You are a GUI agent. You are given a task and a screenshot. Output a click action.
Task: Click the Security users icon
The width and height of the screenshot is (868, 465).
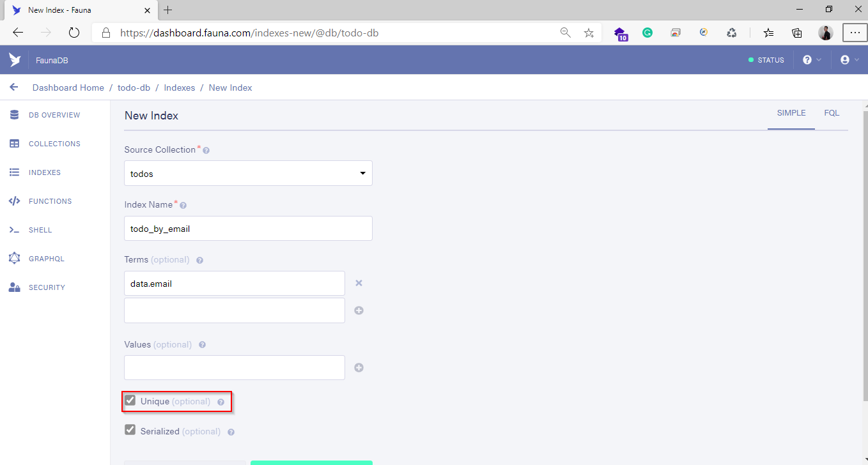[14, 287]
